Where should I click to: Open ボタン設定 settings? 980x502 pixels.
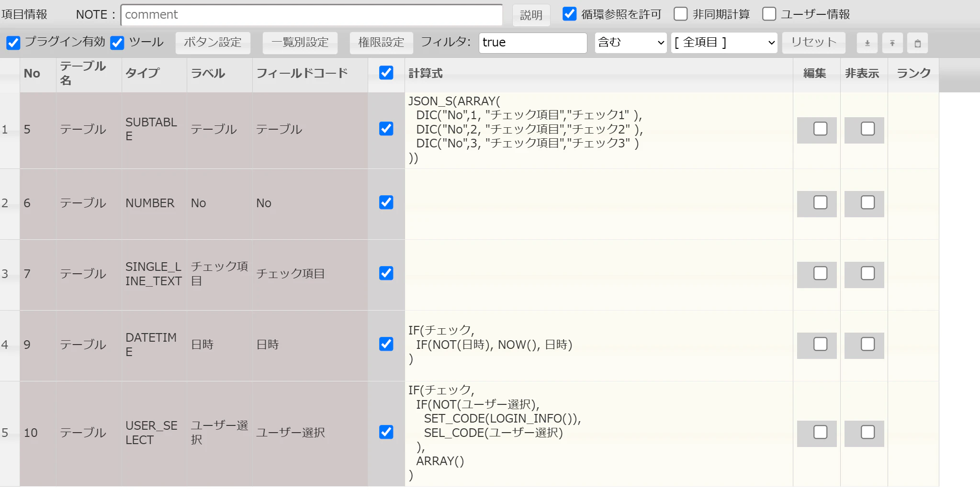(x=213, y=43)
